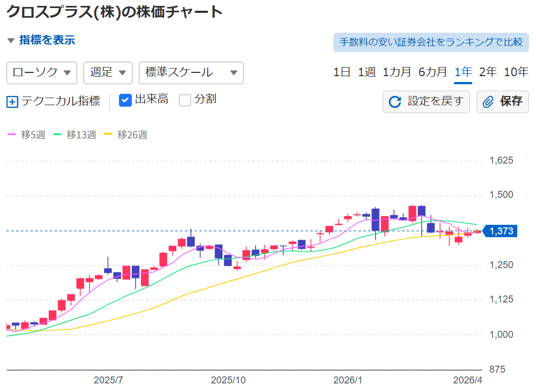Click the plus icon beside テクニカル指標

(x=12, y=101)
